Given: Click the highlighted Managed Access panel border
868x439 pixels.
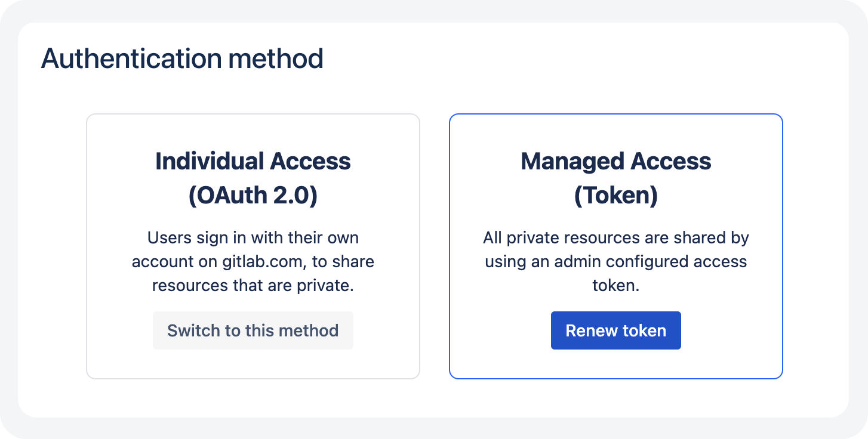Looking at the screenshot, I should (x=615, y=115).
